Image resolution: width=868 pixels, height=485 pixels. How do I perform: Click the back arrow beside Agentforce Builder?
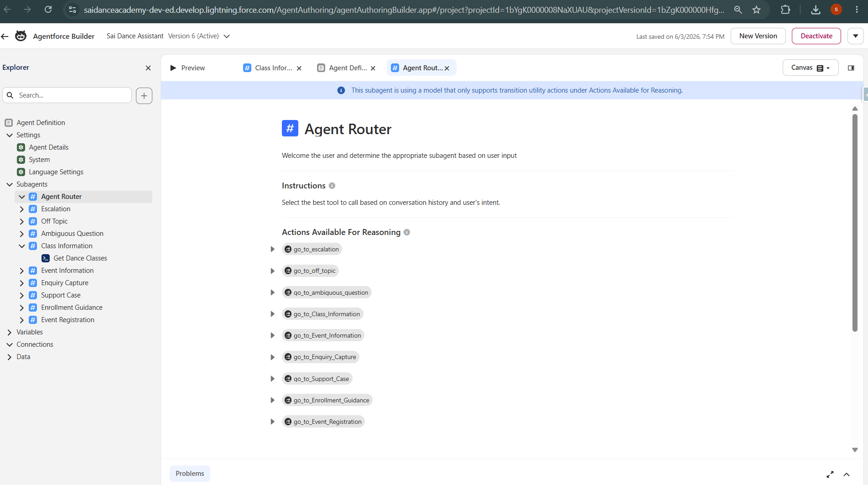click(x=5, y=36)
